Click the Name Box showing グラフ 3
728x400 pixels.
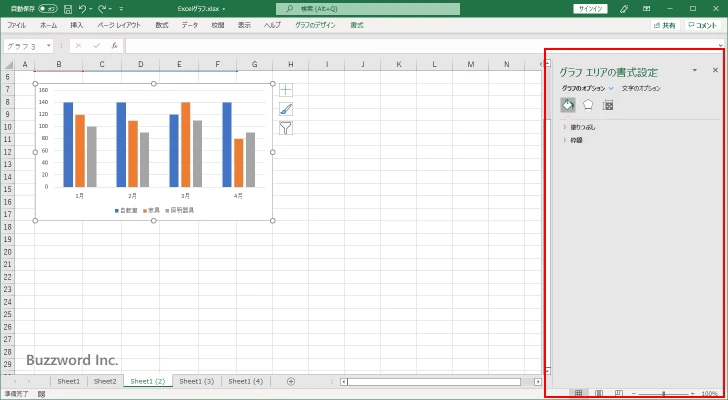click(24, 46)
